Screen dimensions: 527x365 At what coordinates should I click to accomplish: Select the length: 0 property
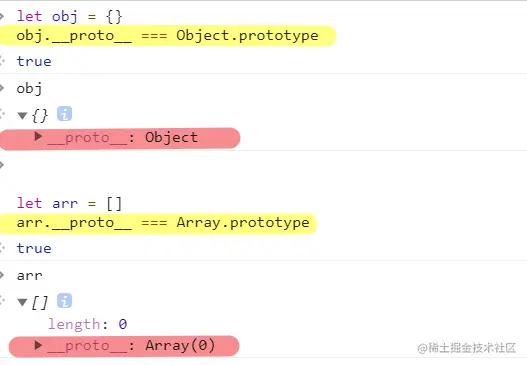[87, 324]
